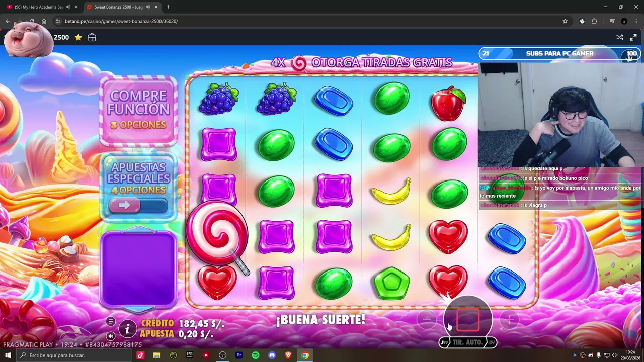Open the gift promotions icon beside the star

(x=92, y=37)
